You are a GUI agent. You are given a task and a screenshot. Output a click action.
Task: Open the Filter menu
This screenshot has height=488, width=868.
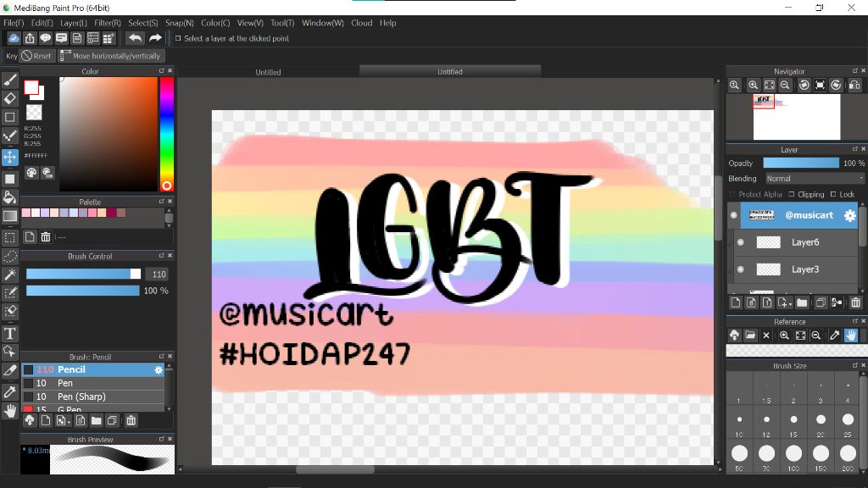pyautogui.click(x=108, y=23)
